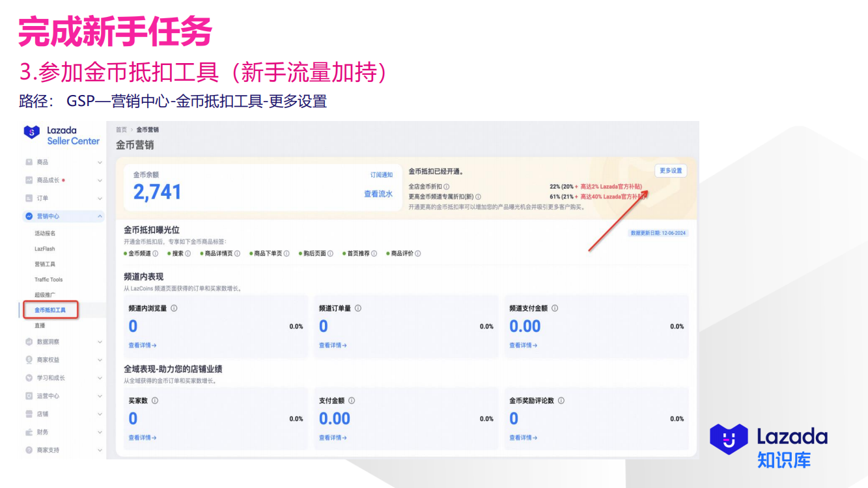
Task: Click the 首页 breadcrumb
Action: point(121,129)
